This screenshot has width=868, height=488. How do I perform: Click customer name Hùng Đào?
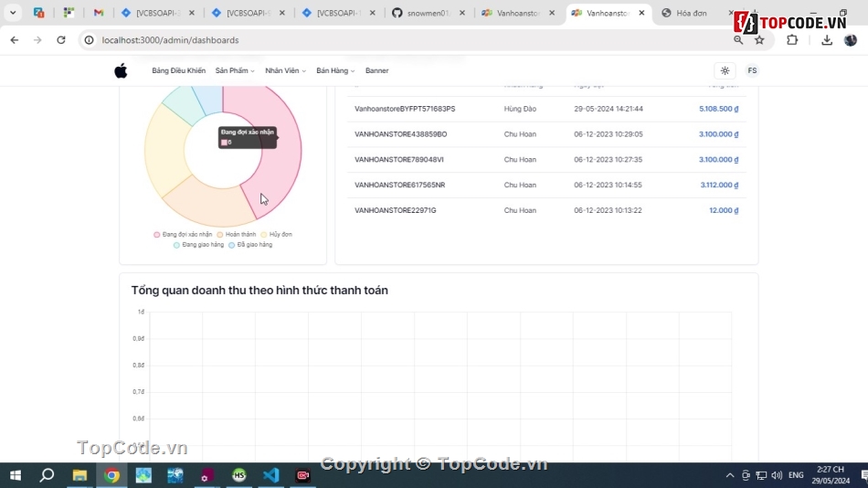(520, 109)
